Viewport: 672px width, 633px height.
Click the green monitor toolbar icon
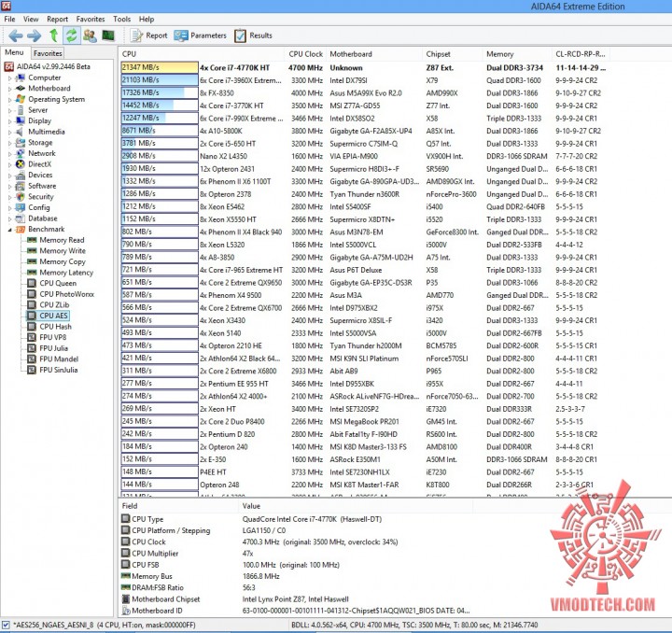coord(108,35)
